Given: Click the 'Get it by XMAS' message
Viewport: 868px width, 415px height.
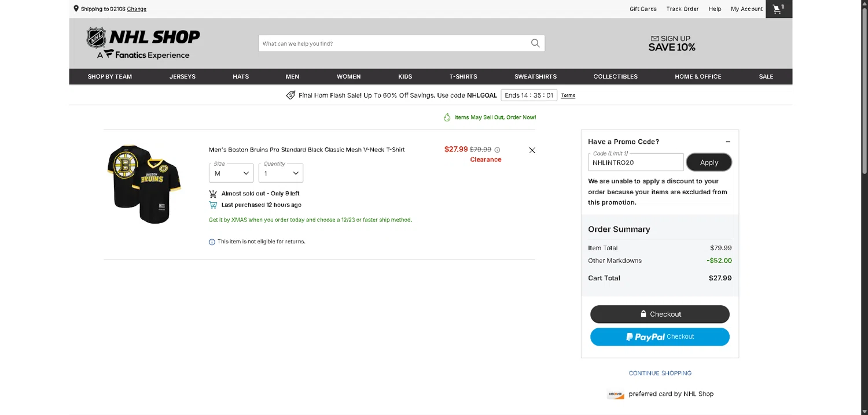Looking at the screenshot, I should click(310, 220).
